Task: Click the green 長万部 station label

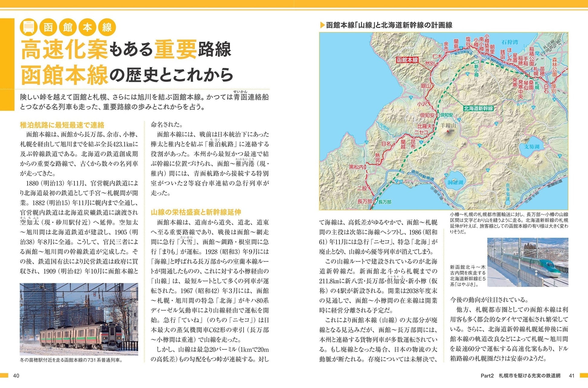Action: coord(385,202)
